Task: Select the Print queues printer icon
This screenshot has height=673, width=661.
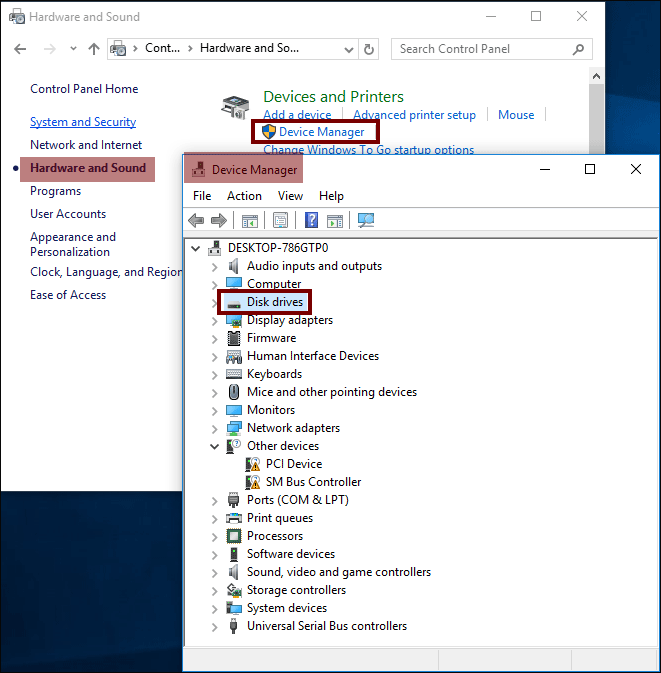Action: point(234,518)
